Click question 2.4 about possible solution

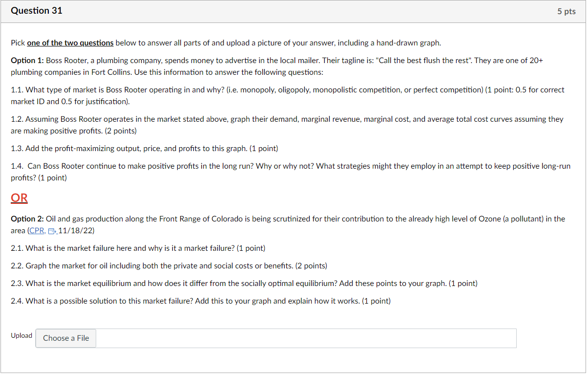(x=200, y=301)
